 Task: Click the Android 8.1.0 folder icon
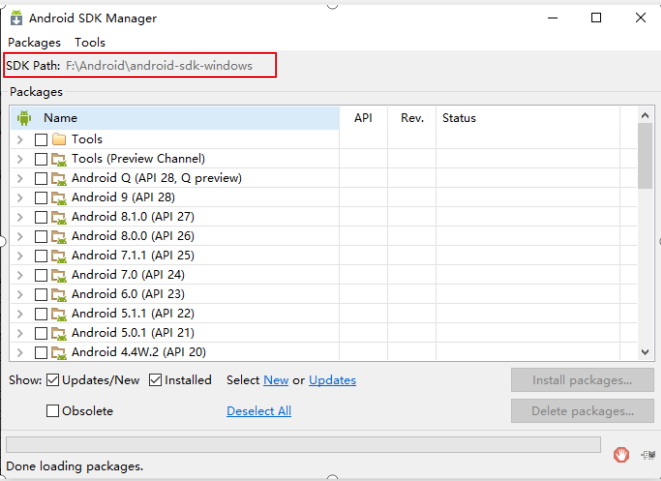coord(59,217)
